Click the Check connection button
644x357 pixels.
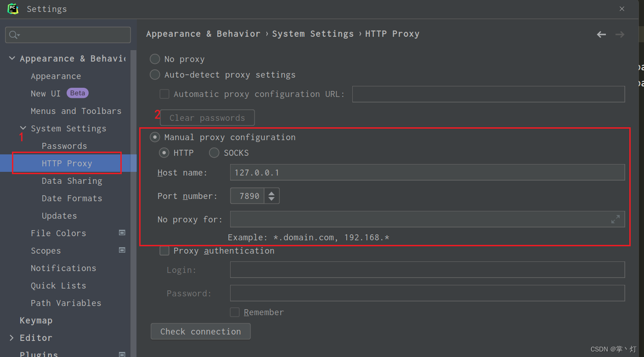[200, 331]
